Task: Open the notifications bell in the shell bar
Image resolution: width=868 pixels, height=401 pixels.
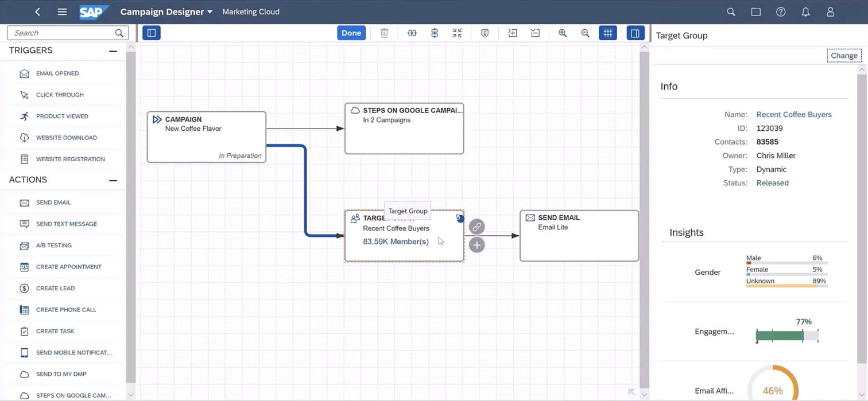Action: (805, 11)
